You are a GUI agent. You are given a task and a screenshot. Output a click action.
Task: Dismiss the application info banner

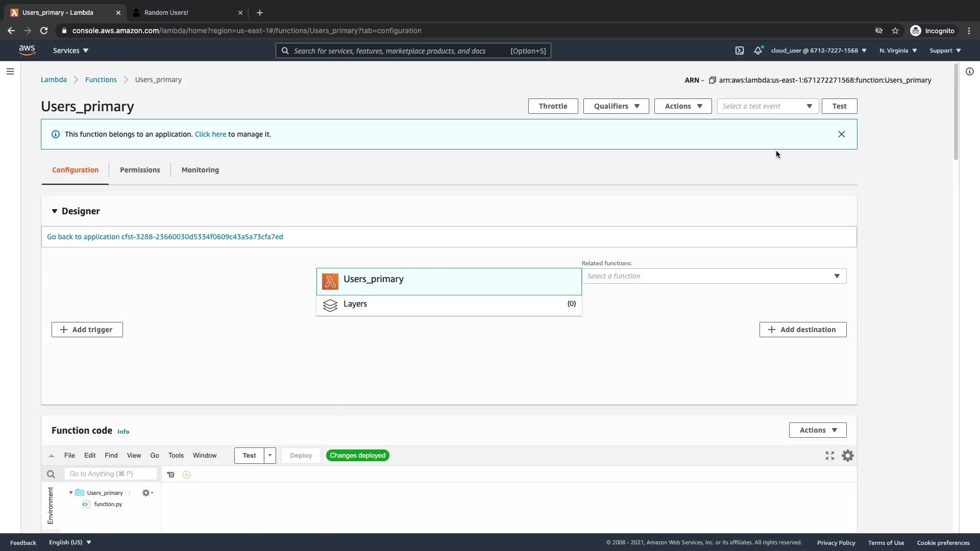point(841,134)
